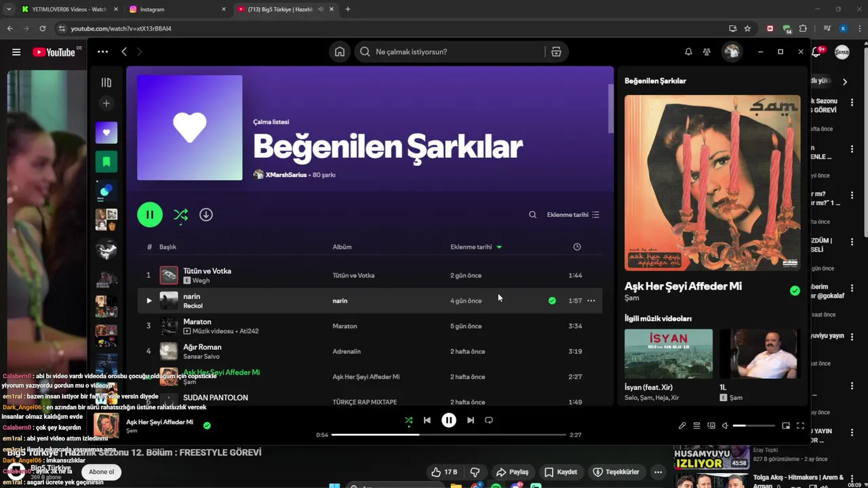Click YouTube 'Kaydet' save button
Image resolution: width=868 pixels, height=488 pixels.
pos(561,472)
